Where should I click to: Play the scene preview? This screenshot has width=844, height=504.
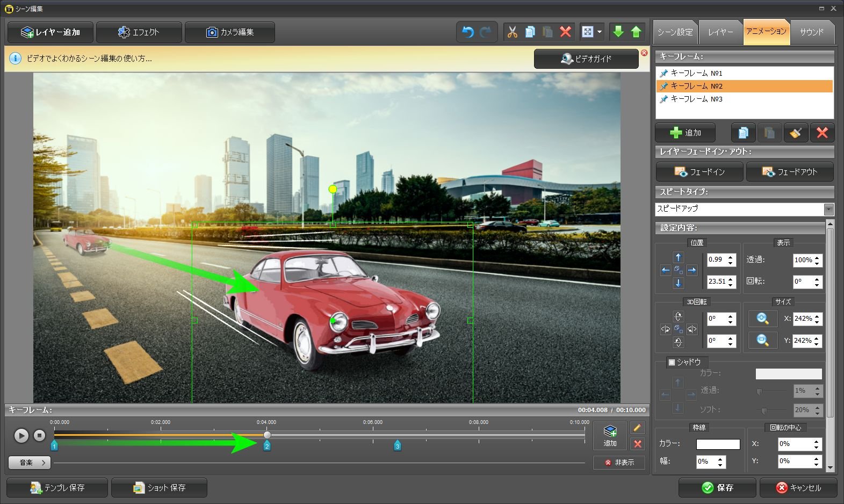point(21,436)
